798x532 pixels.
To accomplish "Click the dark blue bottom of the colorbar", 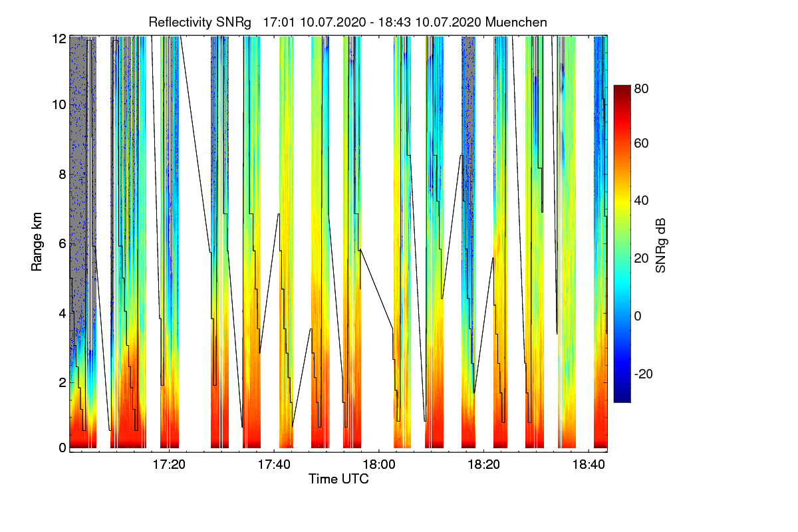I will [x=622, y=398].
